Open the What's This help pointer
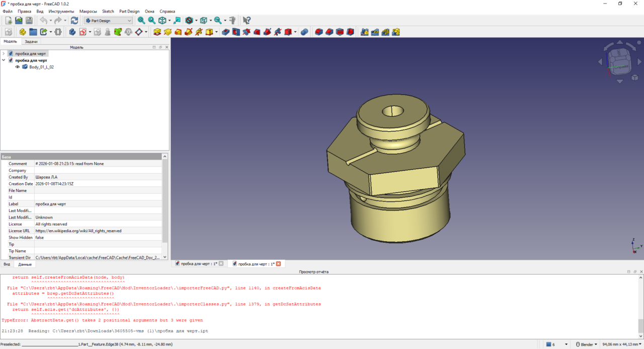Viewport: 644px width, 349px height. (x=247, y=21)
